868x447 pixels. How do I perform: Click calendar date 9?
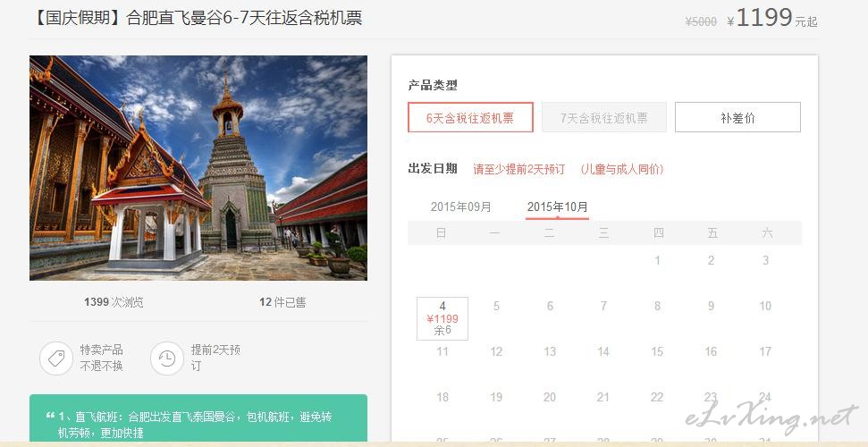712,306
